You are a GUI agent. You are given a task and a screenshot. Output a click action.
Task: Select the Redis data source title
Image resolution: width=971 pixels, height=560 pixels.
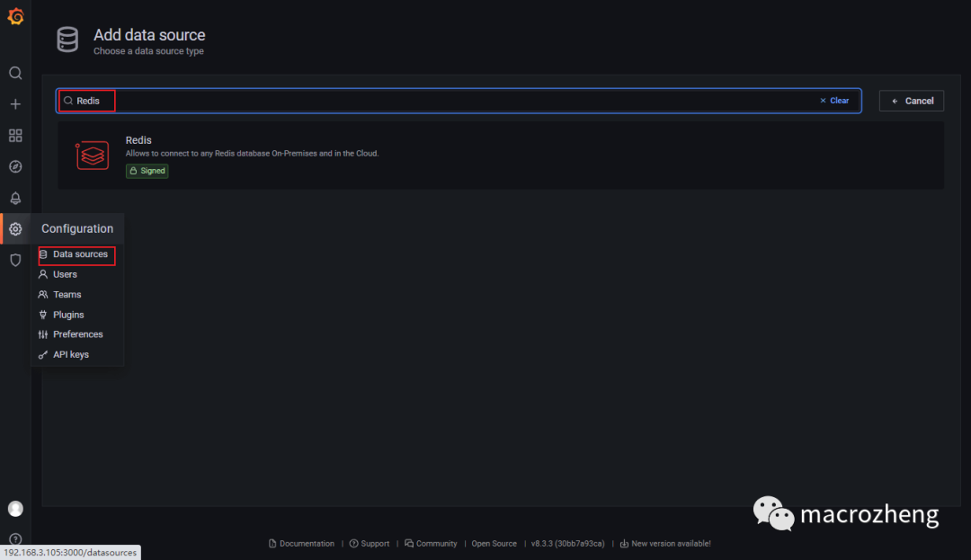pyautogui.click(x=138, y=140)
